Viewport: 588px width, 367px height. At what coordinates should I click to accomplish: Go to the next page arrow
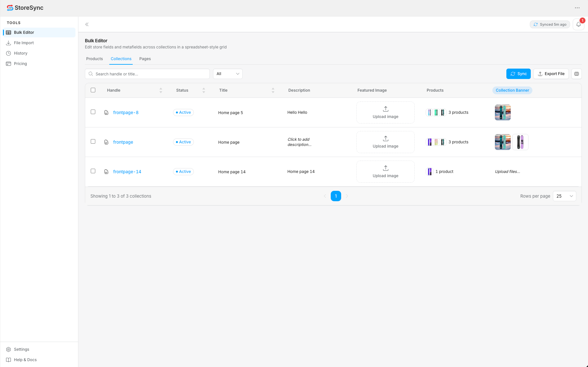[x=347, y=196]
